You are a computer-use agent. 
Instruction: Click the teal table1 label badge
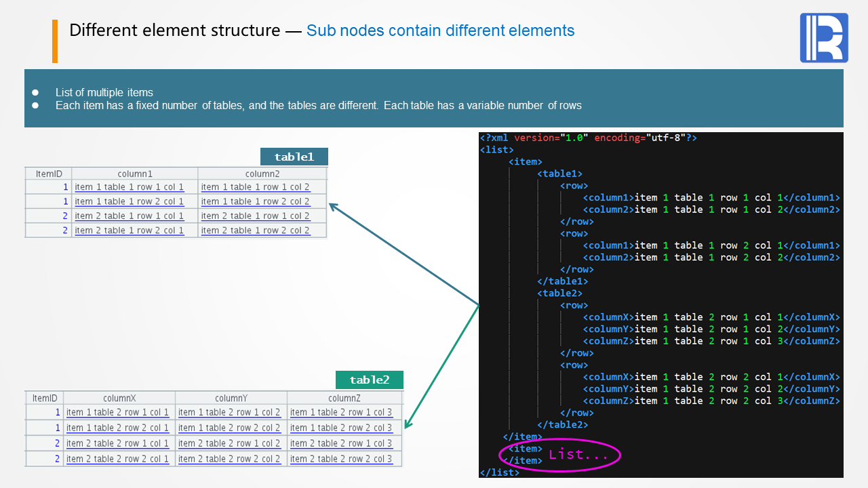(x=294, y=157)
